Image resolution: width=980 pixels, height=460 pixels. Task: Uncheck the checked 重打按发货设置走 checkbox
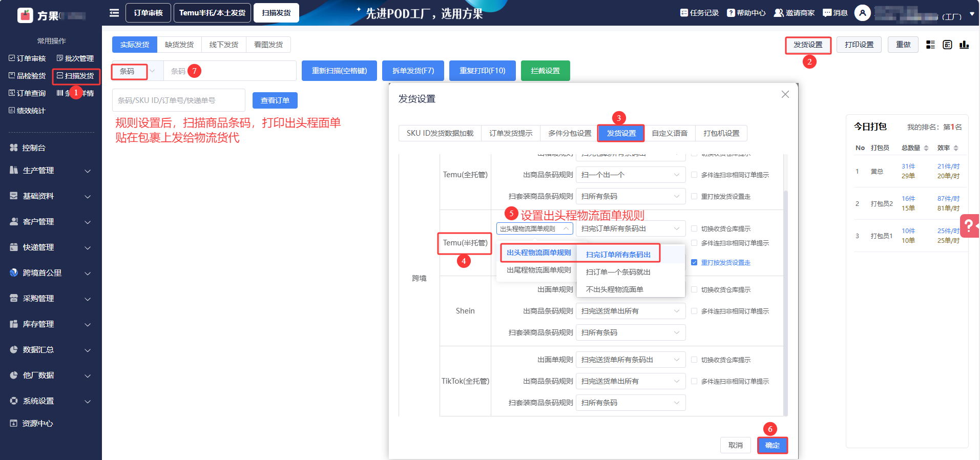tap(694, 262)
